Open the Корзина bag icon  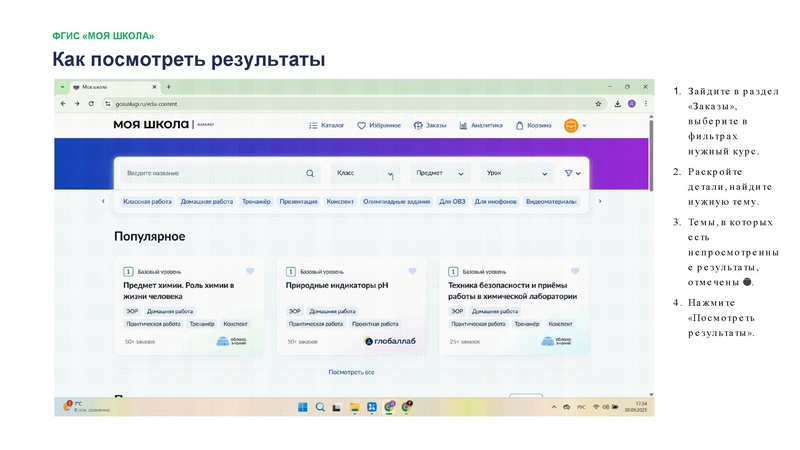(519, 126)
